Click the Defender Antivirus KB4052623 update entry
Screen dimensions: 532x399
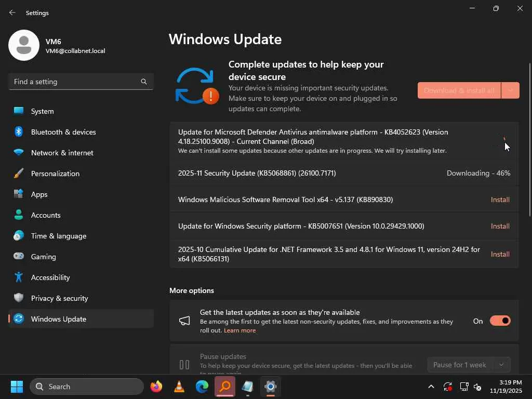(x=344, y=141)
